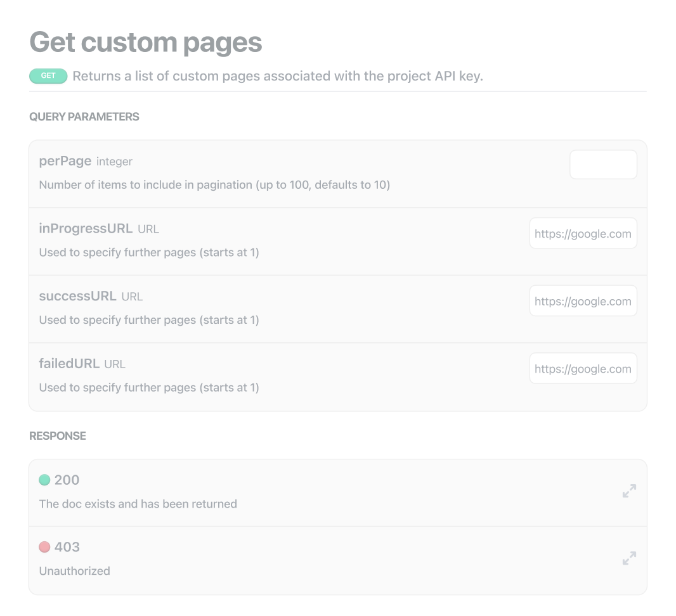Image resolution: width=676 pixels, height=616 pixels.
Task: Click the "Unauthorized" response description
Action: (74, 571)
